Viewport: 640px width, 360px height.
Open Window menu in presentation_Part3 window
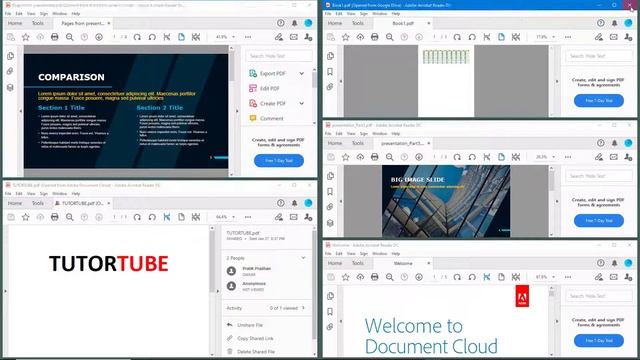point(380,133)
